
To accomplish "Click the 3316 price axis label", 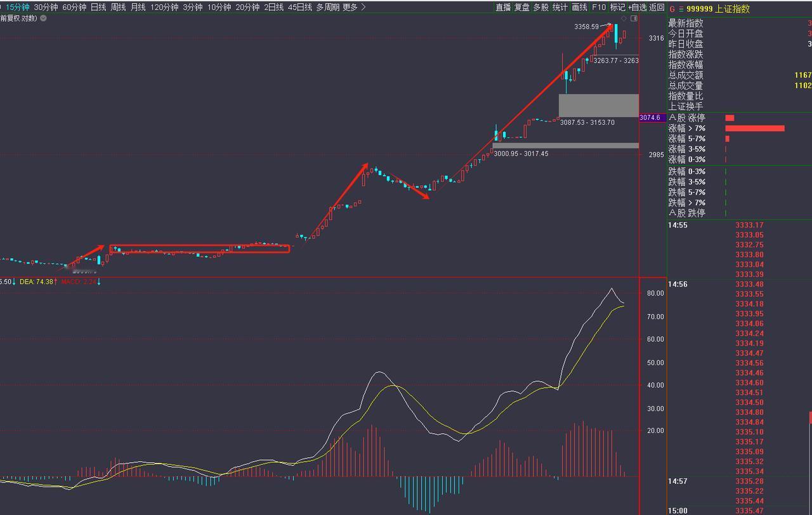I will (656, 39).
